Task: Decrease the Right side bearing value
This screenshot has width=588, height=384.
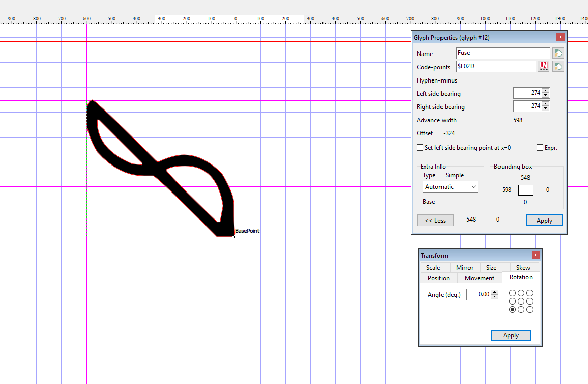Action: click(546, 108)
